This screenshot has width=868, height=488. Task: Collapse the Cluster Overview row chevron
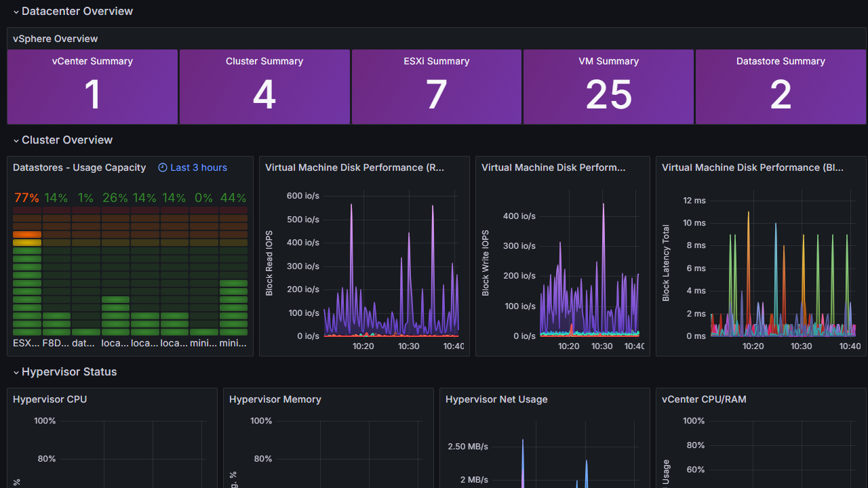click(x=16, y=140)
